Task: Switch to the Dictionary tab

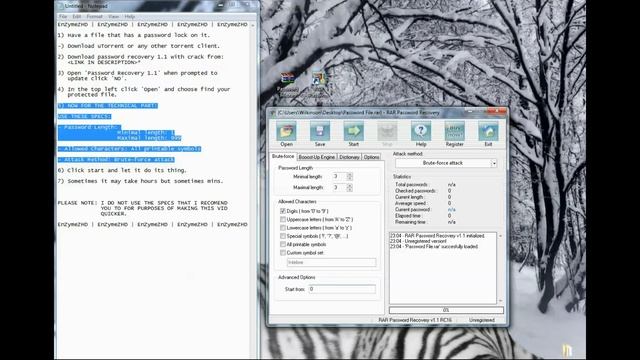Action: (x=349, y=157)
